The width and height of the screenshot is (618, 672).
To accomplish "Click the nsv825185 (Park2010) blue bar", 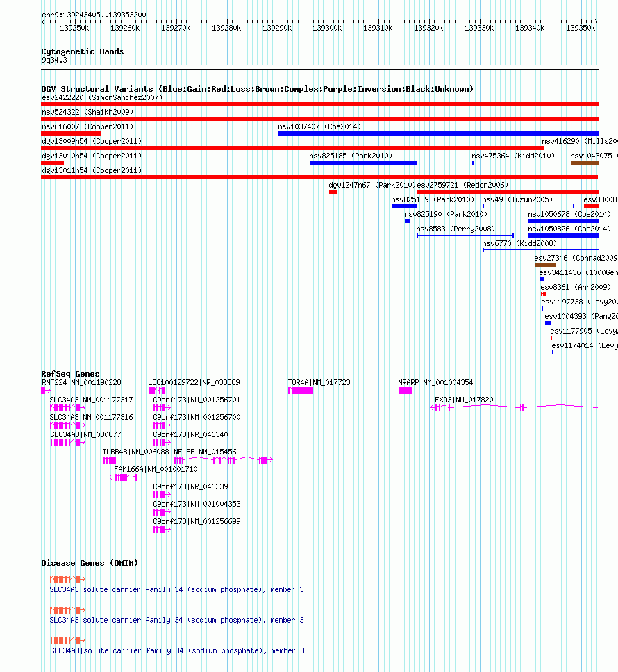I will click(x=363, y=163).
